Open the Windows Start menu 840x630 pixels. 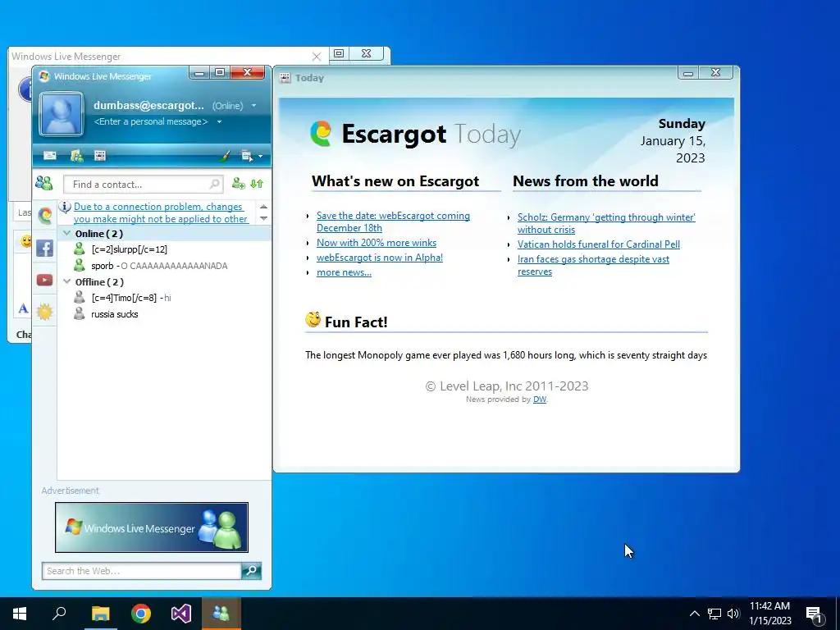[20, 614]
